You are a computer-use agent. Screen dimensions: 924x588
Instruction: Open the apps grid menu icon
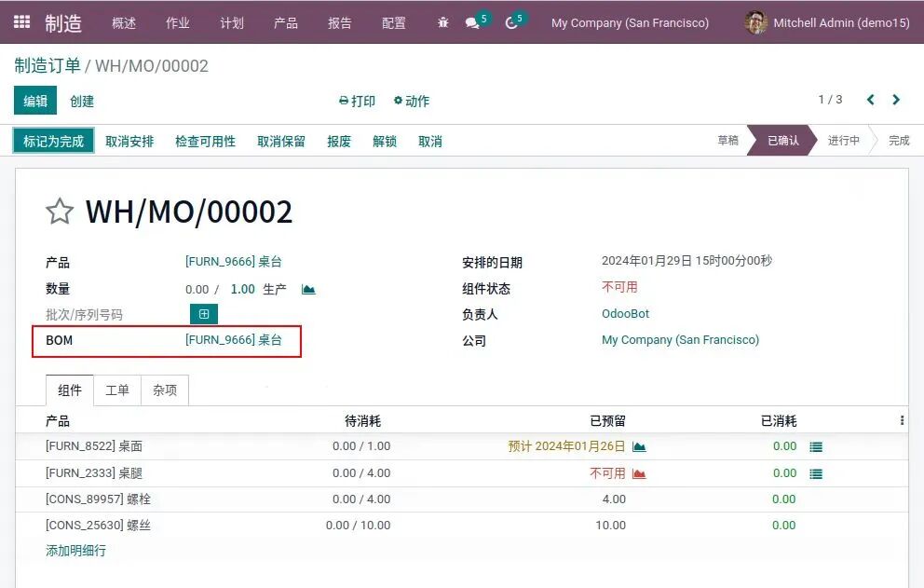tap(21, 22)
